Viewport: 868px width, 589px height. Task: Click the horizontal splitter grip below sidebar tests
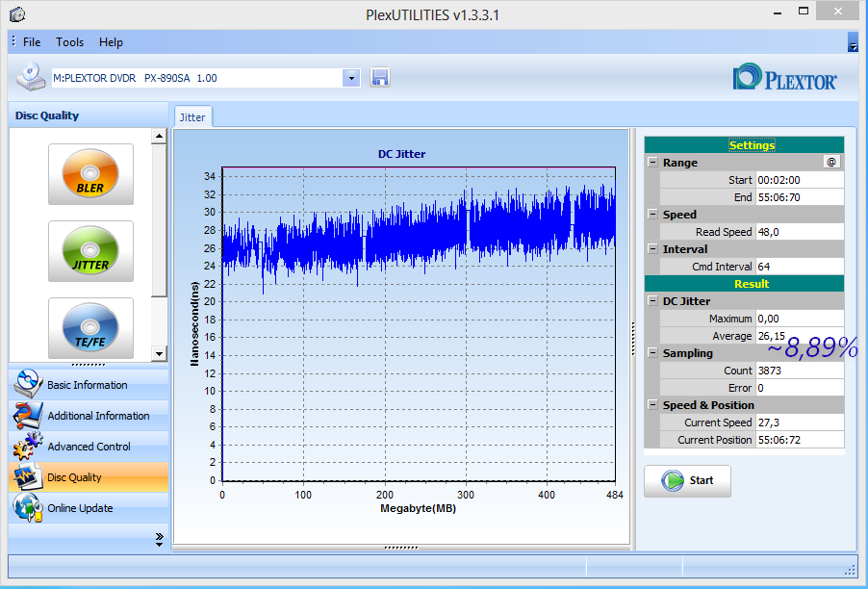click(x=89, y=365)
